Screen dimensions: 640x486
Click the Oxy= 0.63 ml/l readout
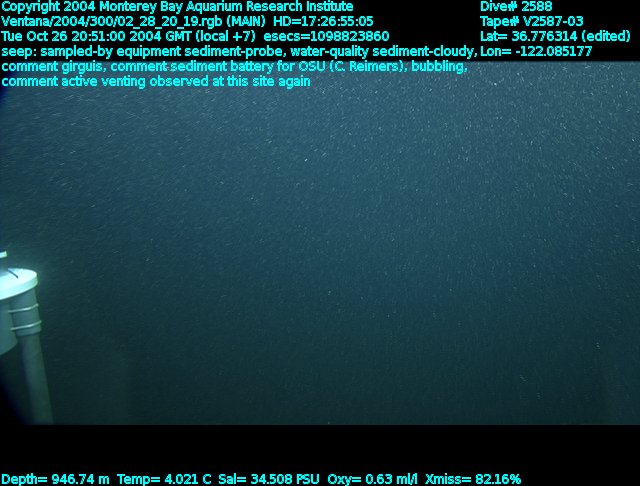(372, 479)
